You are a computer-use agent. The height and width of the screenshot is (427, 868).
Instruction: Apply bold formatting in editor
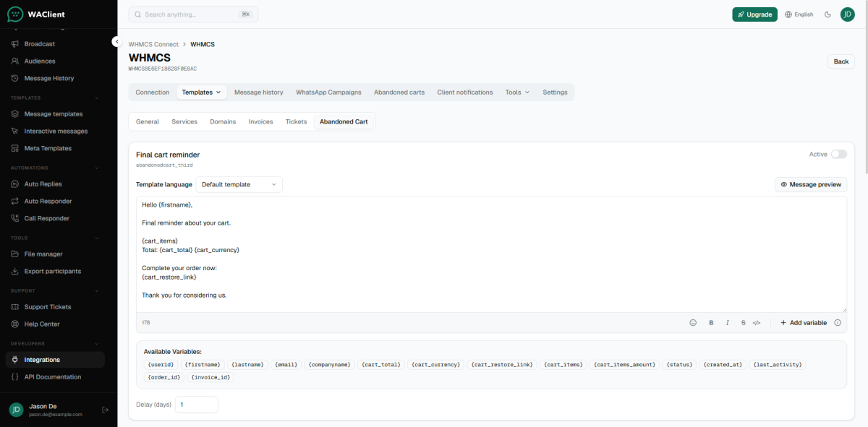(711, 323)
